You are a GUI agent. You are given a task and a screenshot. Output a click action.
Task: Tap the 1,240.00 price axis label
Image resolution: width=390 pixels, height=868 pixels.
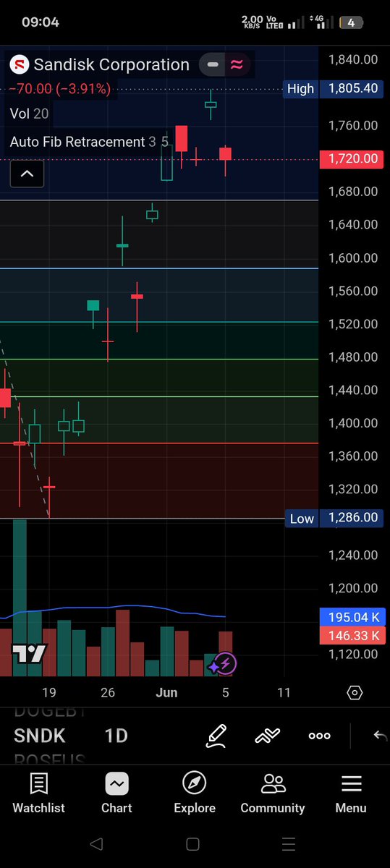(352, 556)
